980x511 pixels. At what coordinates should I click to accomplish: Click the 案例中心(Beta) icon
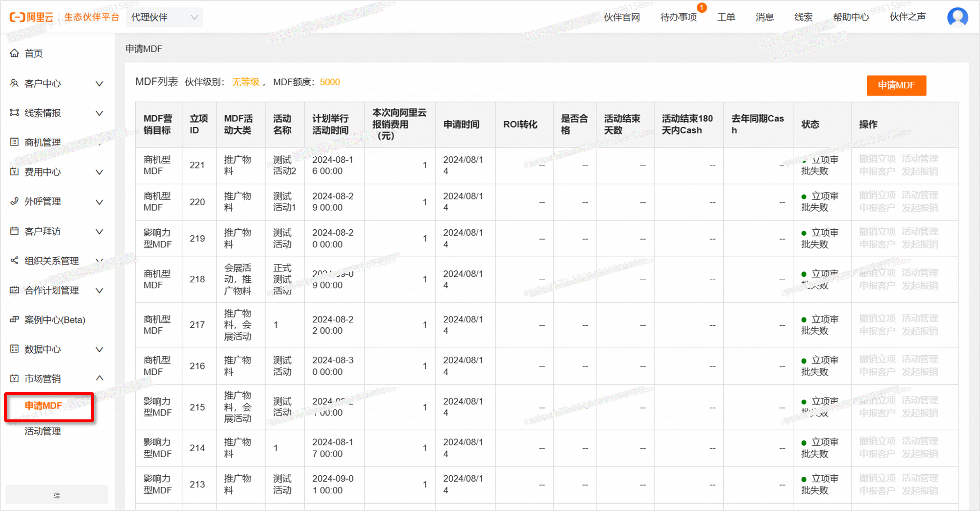pos(15,319)
